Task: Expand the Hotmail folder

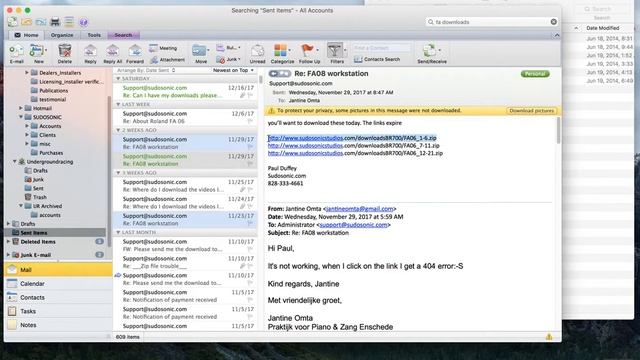Action: 21,108
